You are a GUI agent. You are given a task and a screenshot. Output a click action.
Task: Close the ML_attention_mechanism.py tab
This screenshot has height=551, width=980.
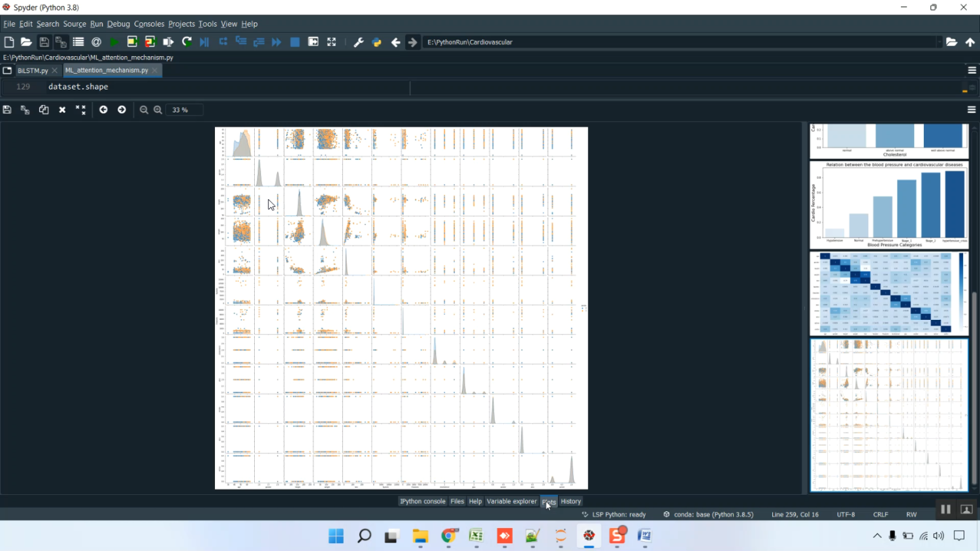click(155, 71)
